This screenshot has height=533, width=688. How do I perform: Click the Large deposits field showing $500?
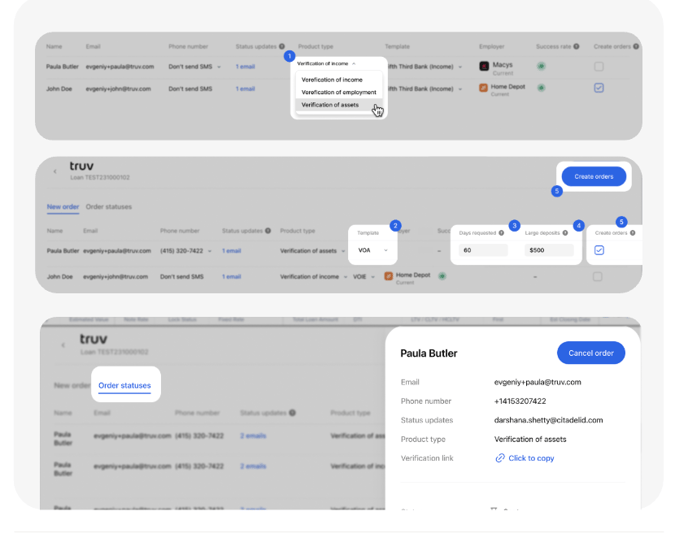pos(549,250)
